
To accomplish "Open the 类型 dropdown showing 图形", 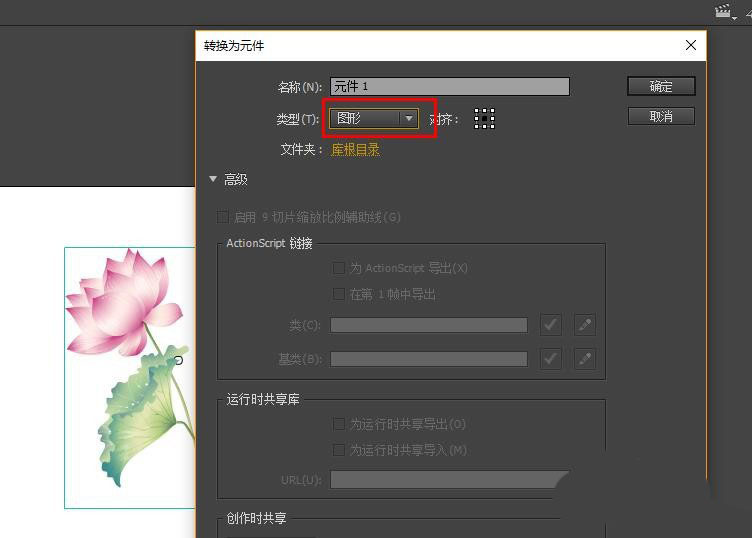I will click(x=374, y=118).
